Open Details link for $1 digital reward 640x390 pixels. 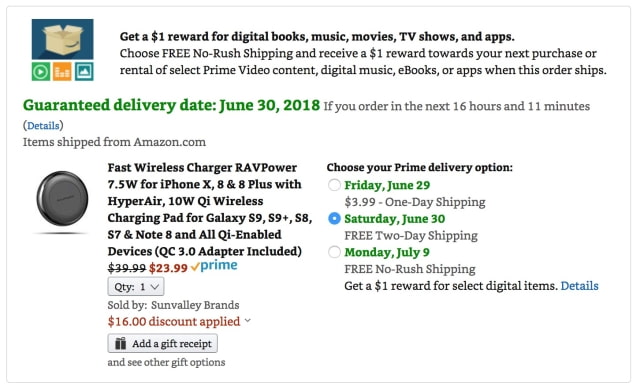pos(579,286)
